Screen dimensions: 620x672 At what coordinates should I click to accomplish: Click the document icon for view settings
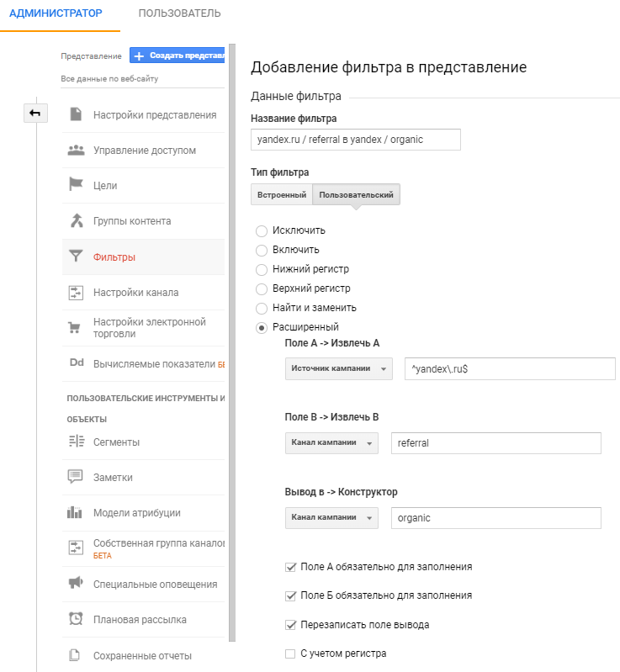[76, 114]
